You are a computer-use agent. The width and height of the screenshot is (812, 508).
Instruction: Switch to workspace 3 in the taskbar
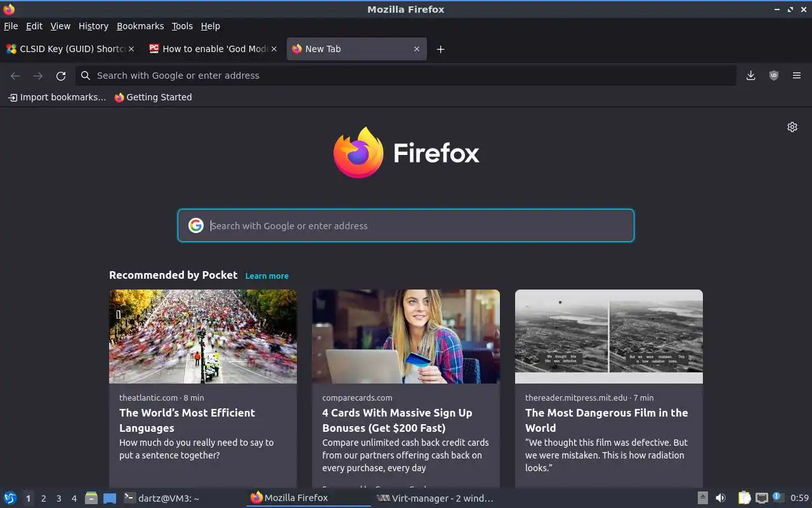click(x=58, y=498)
